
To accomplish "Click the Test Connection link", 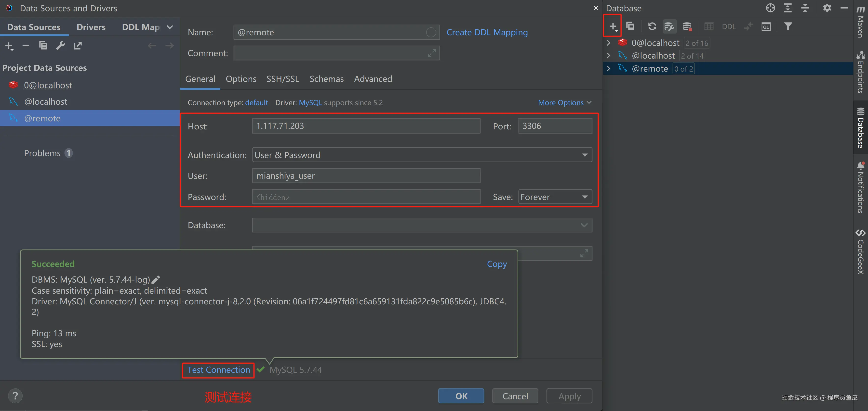I will tap(218, 370).
